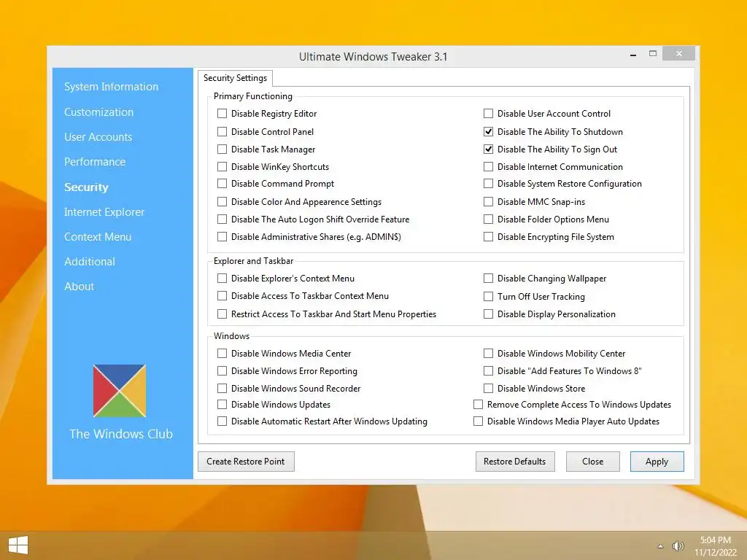Open Internet Explorer section
Image resolution: width=747 pixels, height=560 pixels.
tap(104, 212)
